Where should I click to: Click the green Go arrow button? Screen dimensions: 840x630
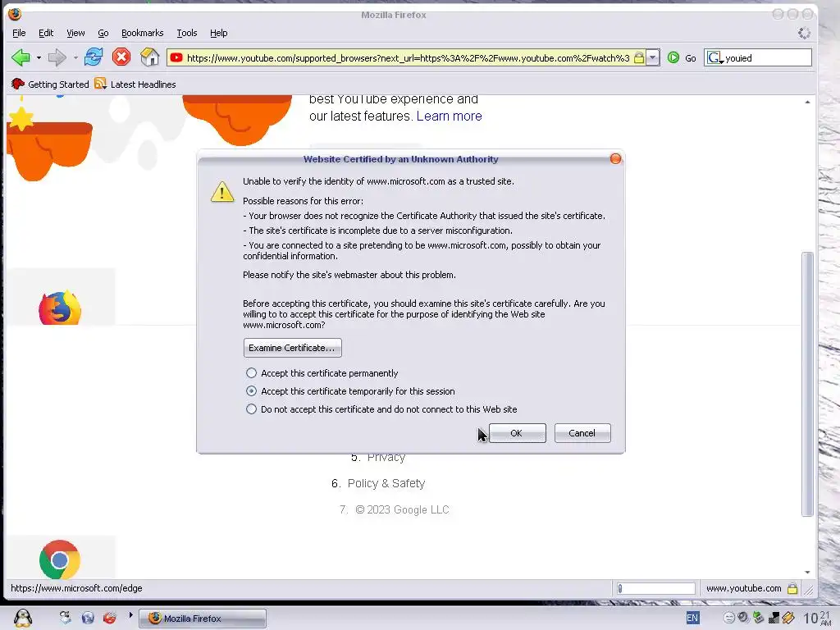[673, 58]
